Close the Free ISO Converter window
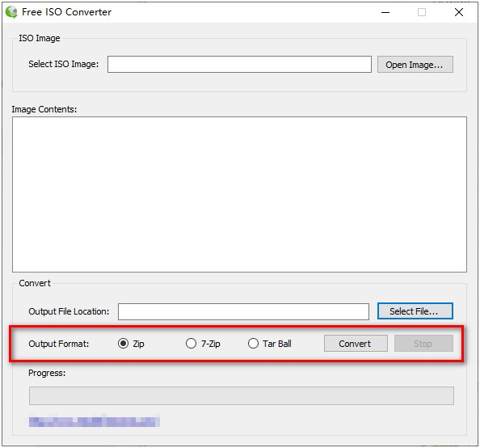Viewport: 480px width, 448px height. pos(458,12)
